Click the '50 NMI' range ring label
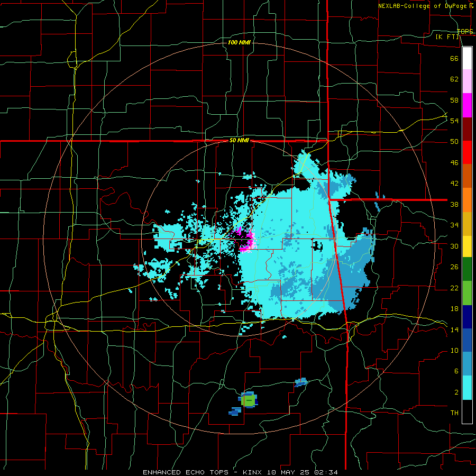This screenshot has width=476, height=476. 239,140
